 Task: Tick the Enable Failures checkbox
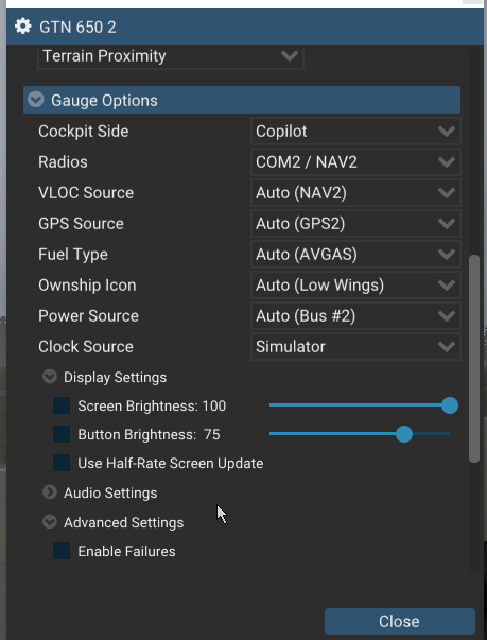[x=62, y=551]
